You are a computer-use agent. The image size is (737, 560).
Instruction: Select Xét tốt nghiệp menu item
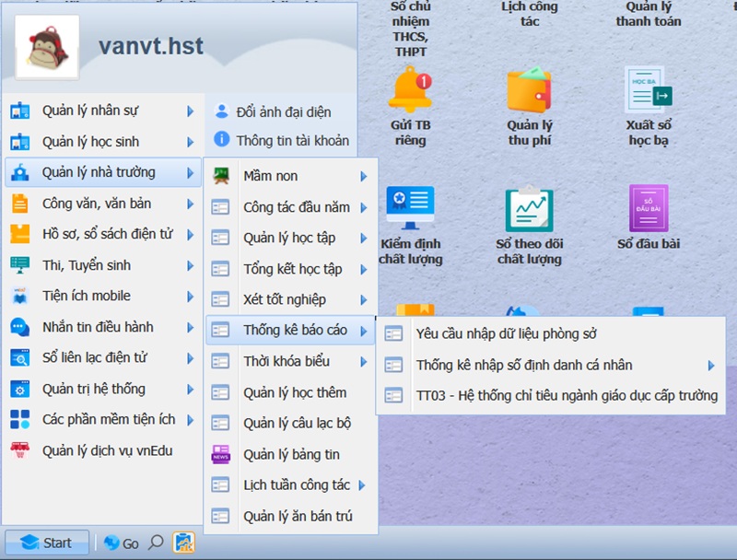click(290, 299)
